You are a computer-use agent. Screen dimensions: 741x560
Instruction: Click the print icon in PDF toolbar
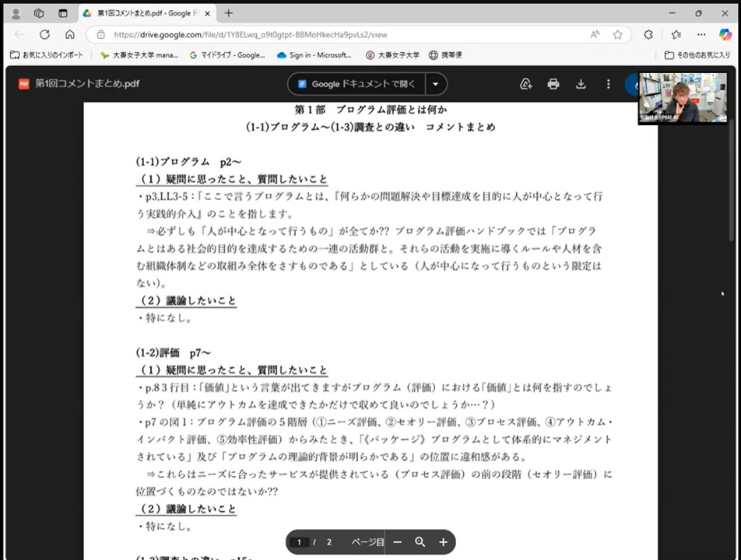pos(553,84)
